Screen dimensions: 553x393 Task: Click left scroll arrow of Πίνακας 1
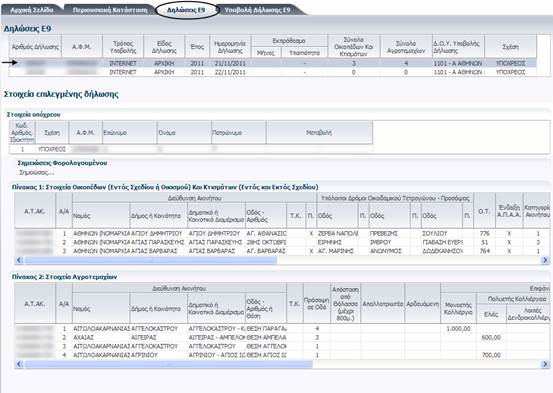pos(19,260)
